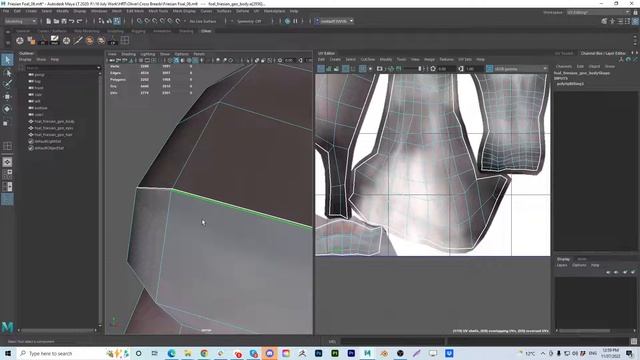
Task: Select defaultLightSet in Outliner
Action: [47, 142]
